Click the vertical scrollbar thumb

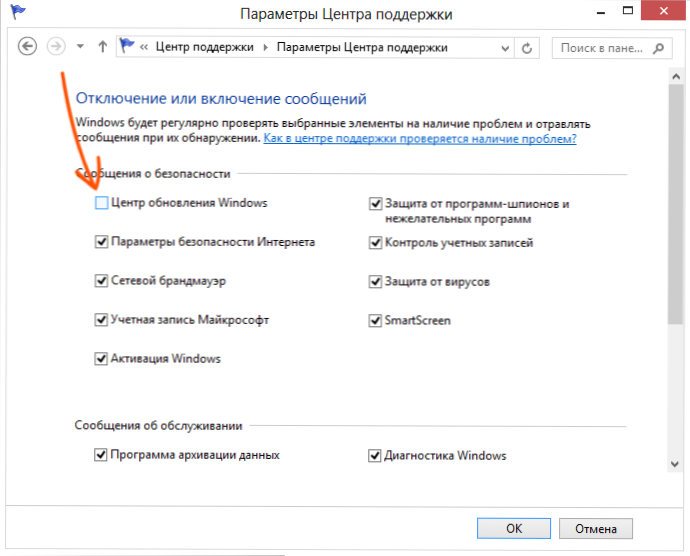pyautogui.click(x=675, y=205)
